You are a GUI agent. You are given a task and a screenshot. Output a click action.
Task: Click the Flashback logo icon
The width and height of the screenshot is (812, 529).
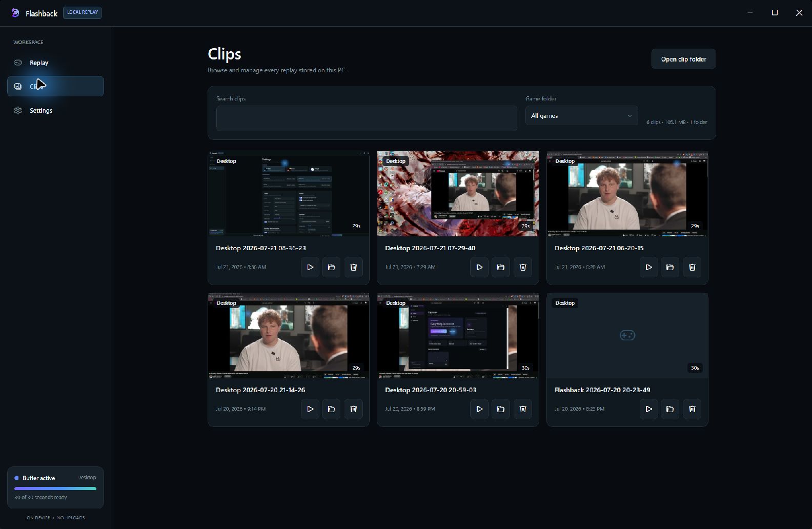(15, 13)
